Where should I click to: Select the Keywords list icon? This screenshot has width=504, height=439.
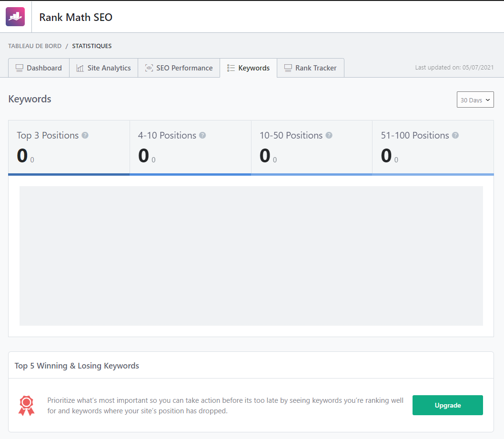[230, 68]
